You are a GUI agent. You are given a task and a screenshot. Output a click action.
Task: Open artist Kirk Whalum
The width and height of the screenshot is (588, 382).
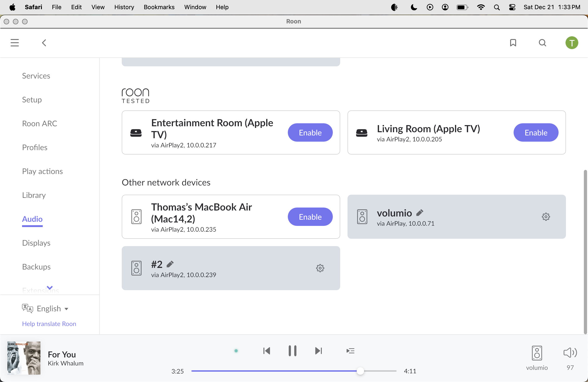[x=65, y=363]
